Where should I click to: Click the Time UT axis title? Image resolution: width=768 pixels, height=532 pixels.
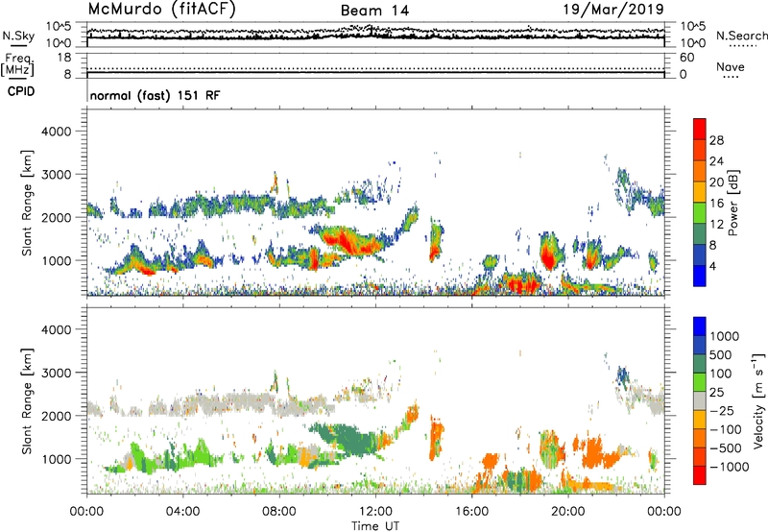(375, 526)
